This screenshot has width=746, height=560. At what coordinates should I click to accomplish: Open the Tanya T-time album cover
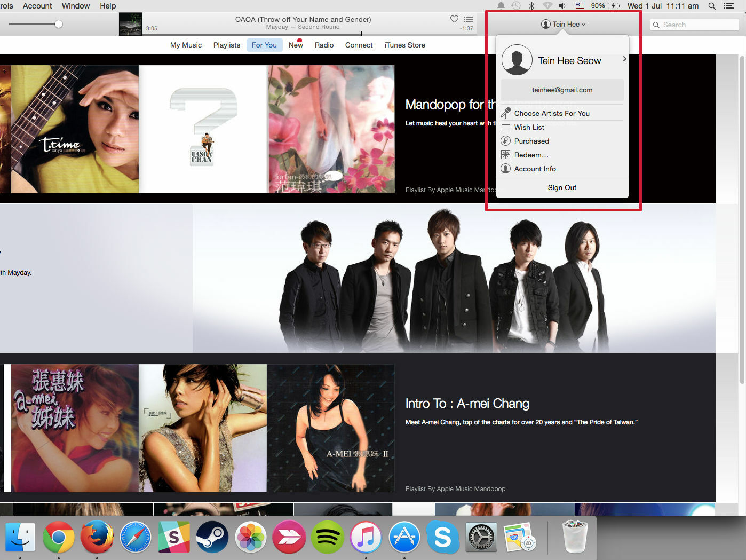click(75, 129)
